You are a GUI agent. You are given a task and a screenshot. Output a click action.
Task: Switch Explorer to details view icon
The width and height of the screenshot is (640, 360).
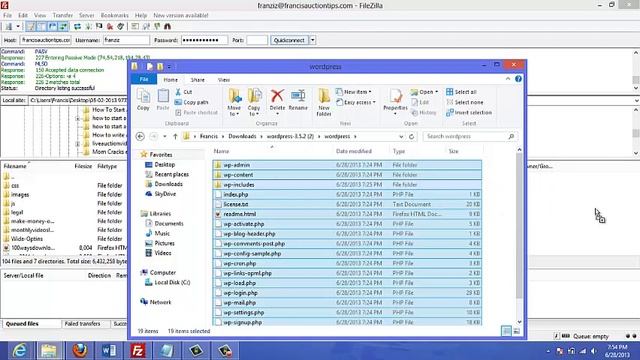tap(506, 331)
